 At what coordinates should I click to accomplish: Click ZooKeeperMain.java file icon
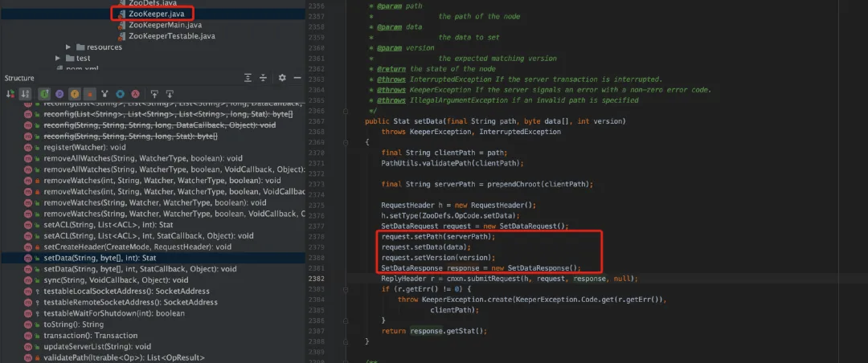122,25
